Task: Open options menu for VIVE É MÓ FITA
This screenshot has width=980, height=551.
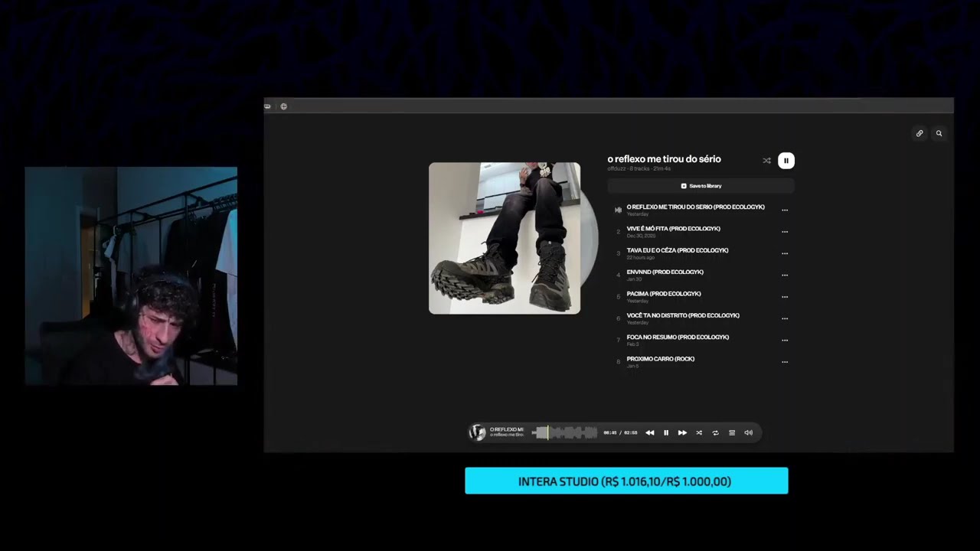Action: 785,232
